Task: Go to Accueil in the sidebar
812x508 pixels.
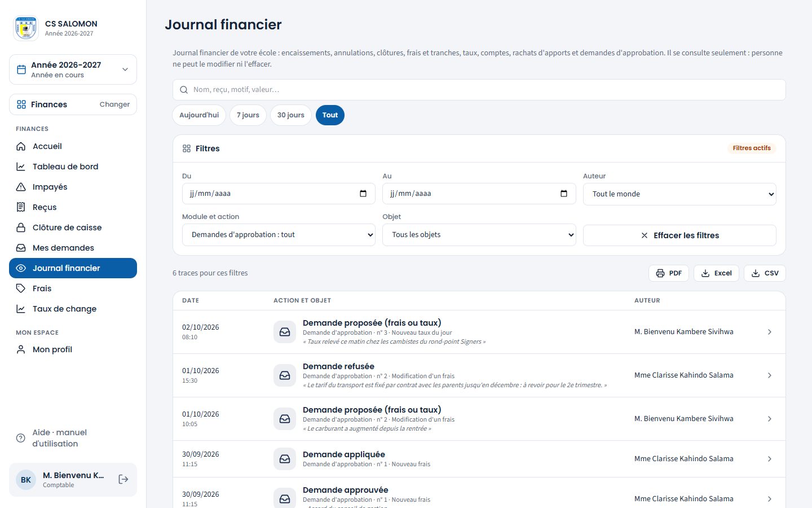Action: (x=73, y=146)
